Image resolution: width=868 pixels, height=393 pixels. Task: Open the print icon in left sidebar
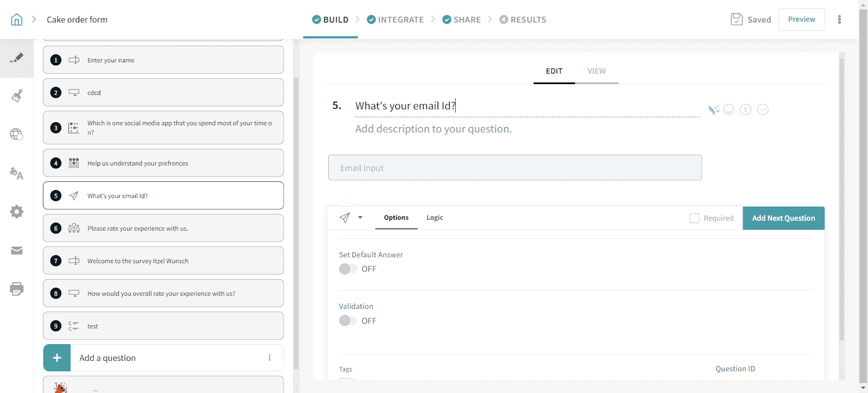(17, 289)
